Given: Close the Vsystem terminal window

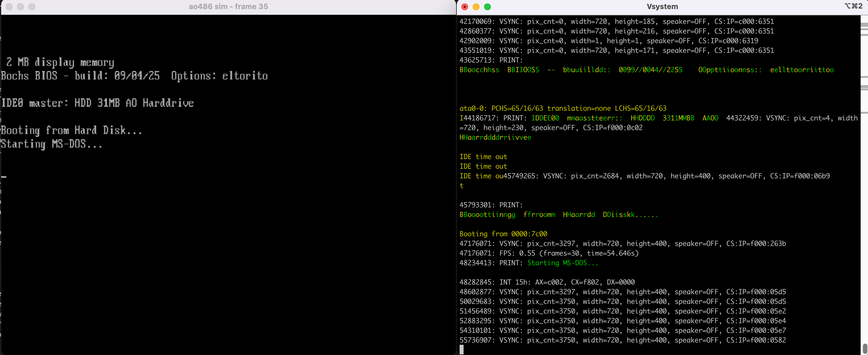Looking at the screenshot, I should click(465, 7).
